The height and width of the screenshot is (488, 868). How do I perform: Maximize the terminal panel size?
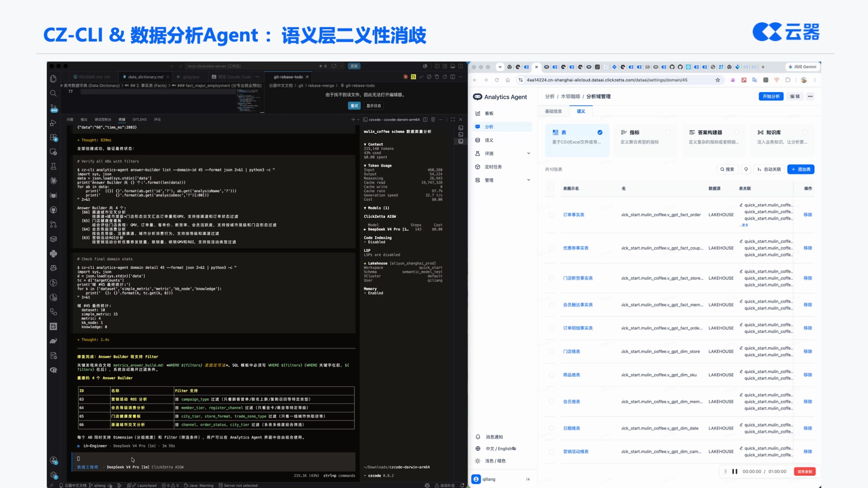(452, 119)
